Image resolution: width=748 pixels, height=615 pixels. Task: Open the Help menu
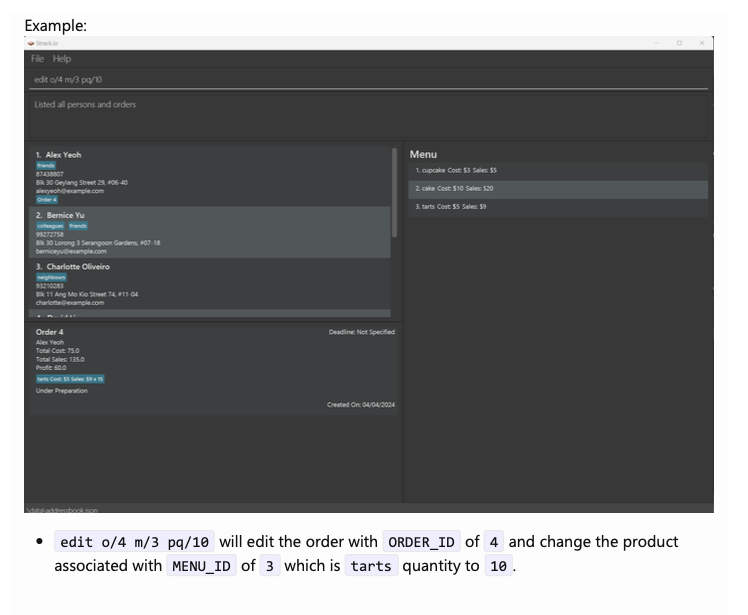62,59
